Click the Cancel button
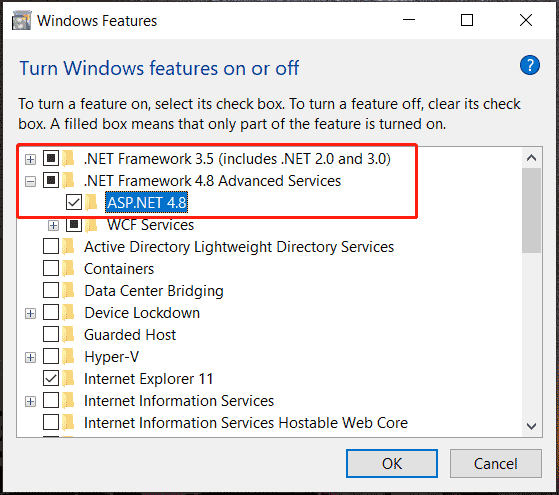The width and height of the screenshot is (559, 495). [496, 464]
